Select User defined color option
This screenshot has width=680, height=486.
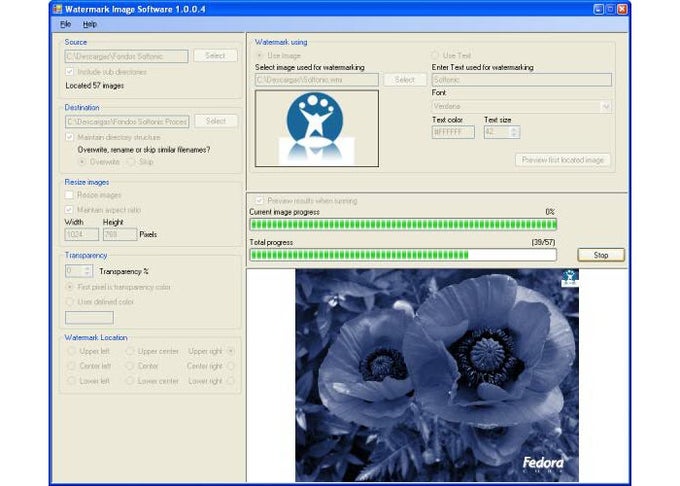click(69, 302)
